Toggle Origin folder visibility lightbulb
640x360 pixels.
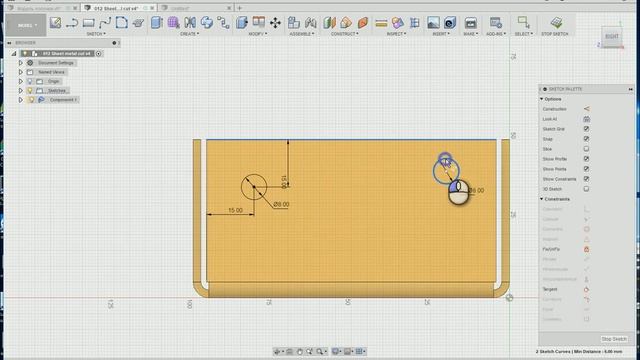point(30,81)
